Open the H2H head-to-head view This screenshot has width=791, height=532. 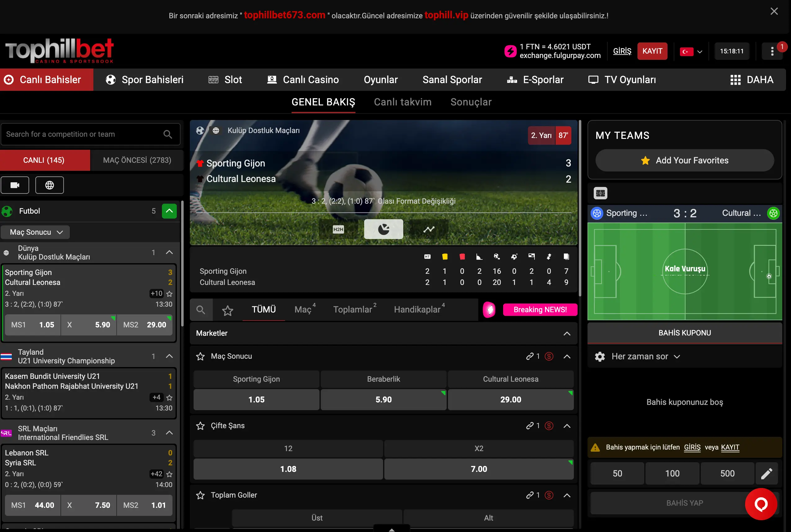[338, 229]
